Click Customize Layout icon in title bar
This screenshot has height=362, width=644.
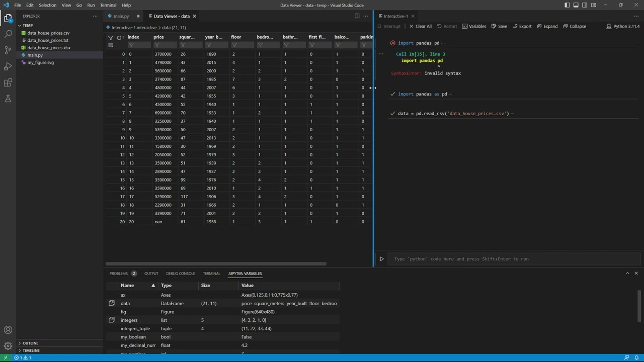pos(594,5)
